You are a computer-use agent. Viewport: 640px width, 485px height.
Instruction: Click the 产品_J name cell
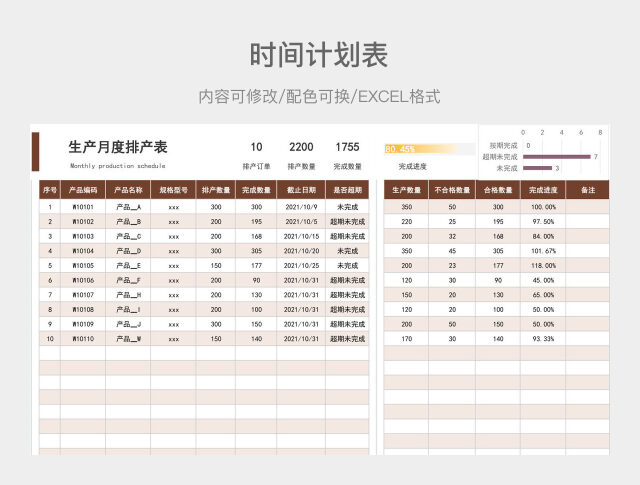(128, 324)
